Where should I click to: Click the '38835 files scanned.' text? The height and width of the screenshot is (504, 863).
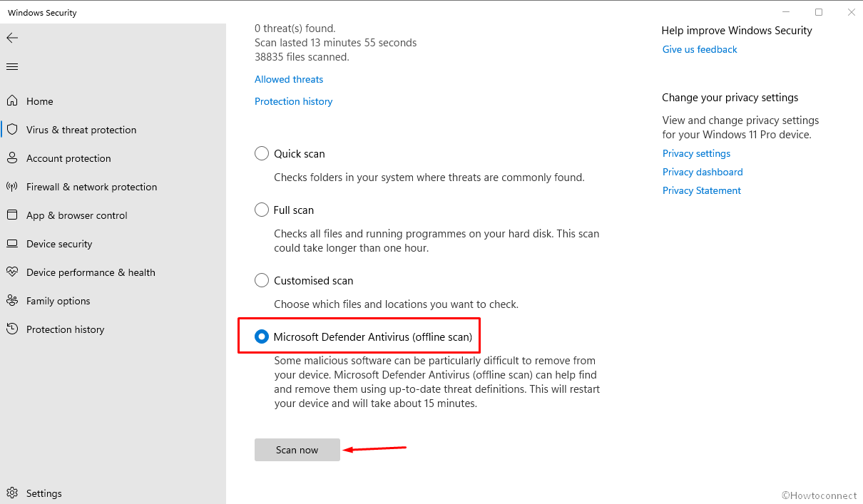click(302, 57)
